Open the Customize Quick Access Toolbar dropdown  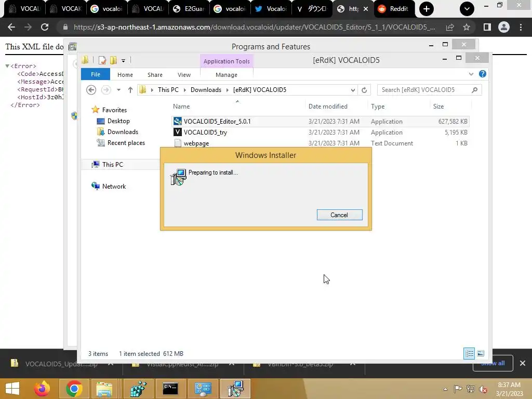tap(123, 61)
